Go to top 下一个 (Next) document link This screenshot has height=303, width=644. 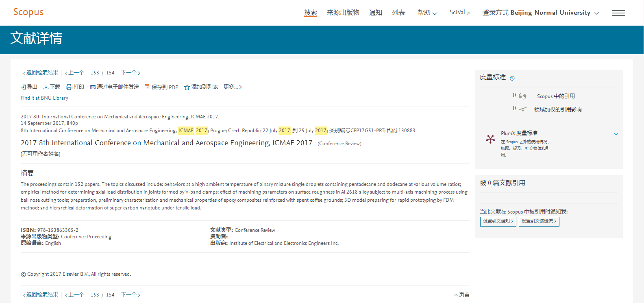tap(130, 73)
